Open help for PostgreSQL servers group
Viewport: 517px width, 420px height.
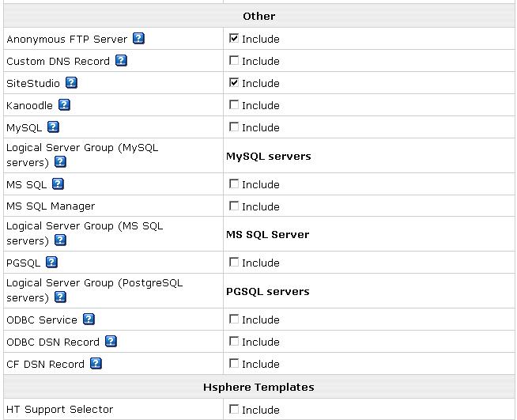pyautogui.click(x=60, y=297)
